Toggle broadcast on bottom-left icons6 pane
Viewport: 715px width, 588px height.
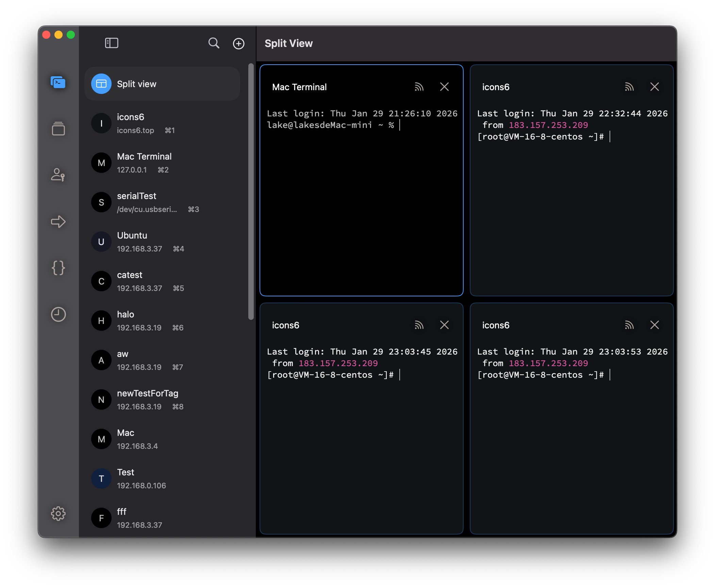click(x=419, y=325)
